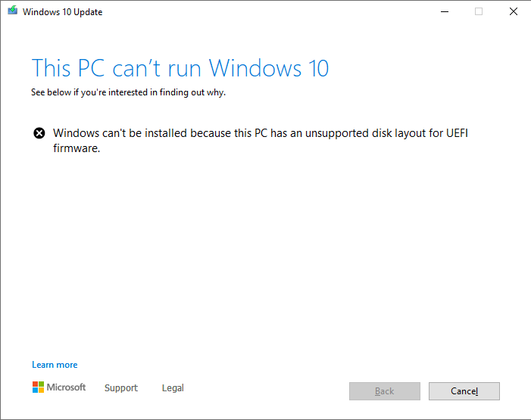This screenshot has height=420, width=531.
Task: Click "Windows can't be installed" error text
Action: [x=120, y=134]
